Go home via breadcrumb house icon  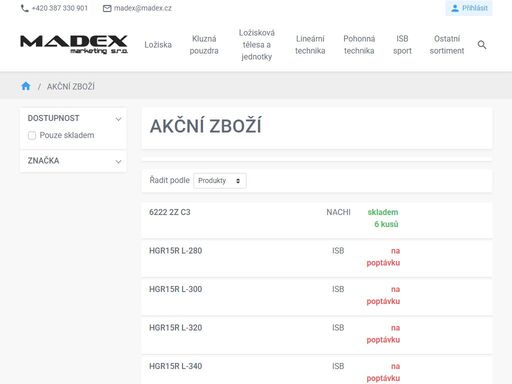pyautogui.click(x=26, y=86)
